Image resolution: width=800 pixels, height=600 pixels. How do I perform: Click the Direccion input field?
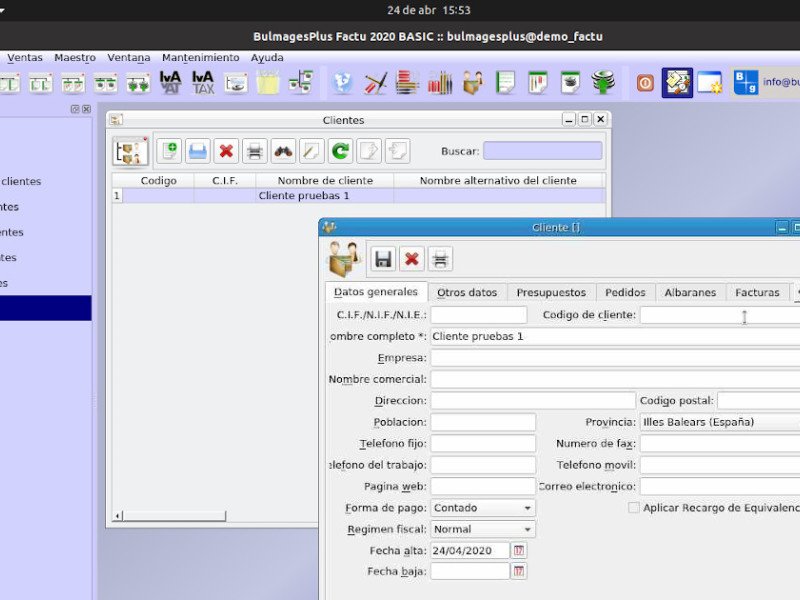point(533,401)
